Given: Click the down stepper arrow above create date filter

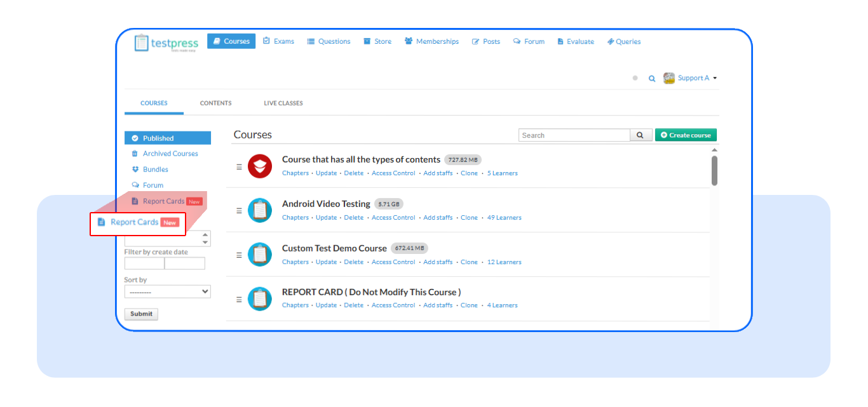Looking at the screenshot, I should [x=205, y=243].
